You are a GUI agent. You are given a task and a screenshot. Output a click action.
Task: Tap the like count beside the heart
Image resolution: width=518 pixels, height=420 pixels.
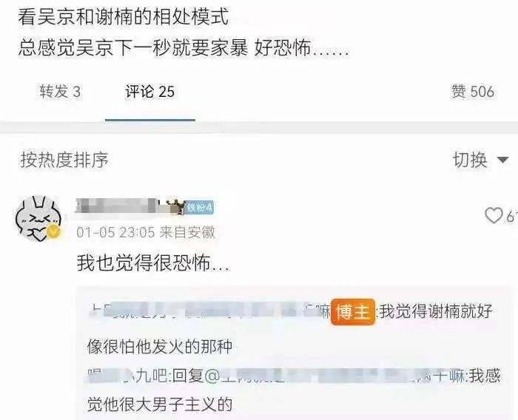512,216
